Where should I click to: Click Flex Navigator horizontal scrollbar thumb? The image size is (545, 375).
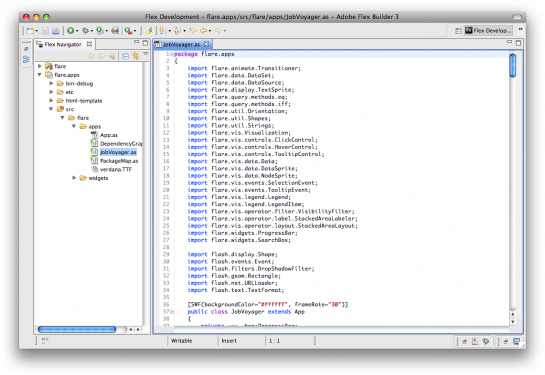coord(77,329)
